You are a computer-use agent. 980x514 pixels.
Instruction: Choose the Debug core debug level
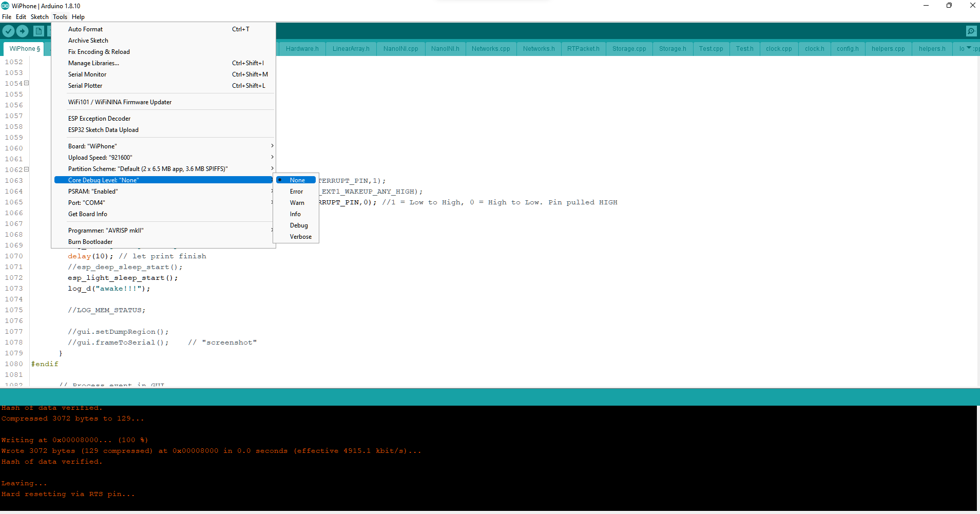tap(299, 225)
